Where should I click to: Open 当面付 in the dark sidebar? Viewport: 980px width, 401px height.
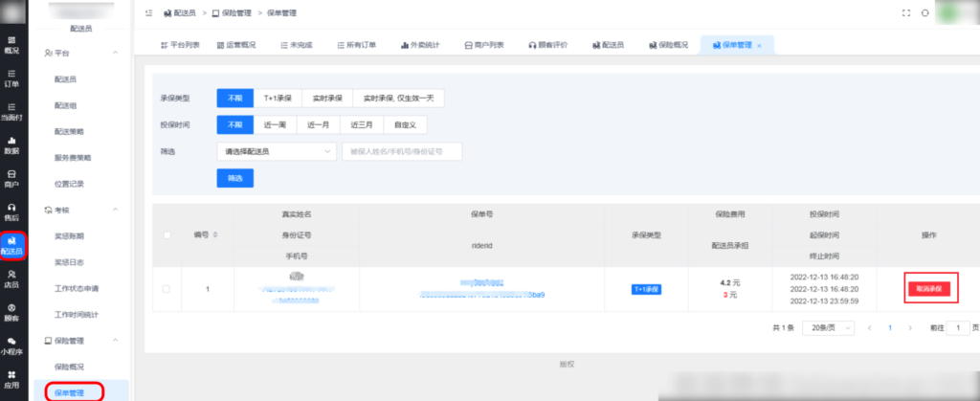point(11,112)
